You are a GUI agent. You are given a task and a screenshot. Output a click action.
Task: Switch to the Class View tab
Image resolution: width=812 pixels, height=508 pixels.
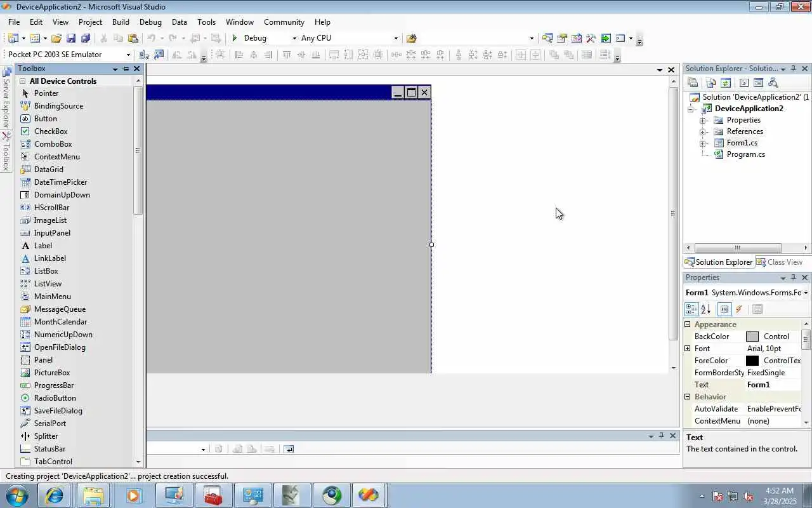780,262
